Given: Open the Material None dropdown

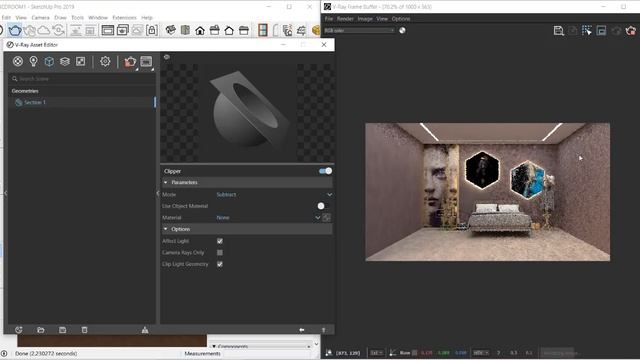Looking at the screenshot, I should (268, 218).
